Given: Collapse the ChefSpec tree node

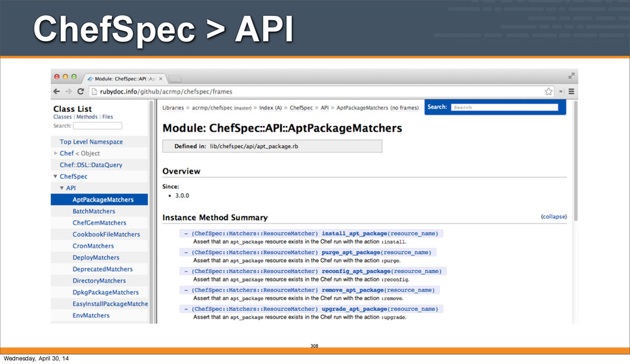Looking at the screenshot, I should coord(55,176).
